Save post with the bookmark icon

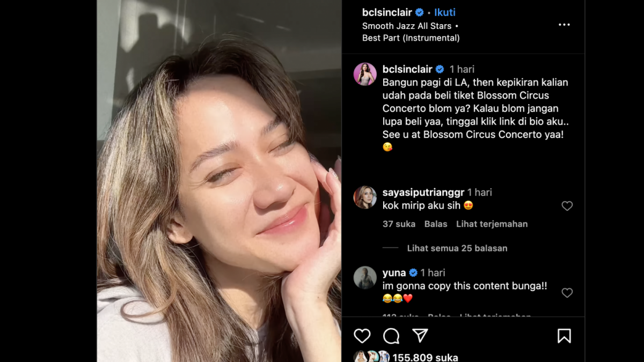point(564,336)
